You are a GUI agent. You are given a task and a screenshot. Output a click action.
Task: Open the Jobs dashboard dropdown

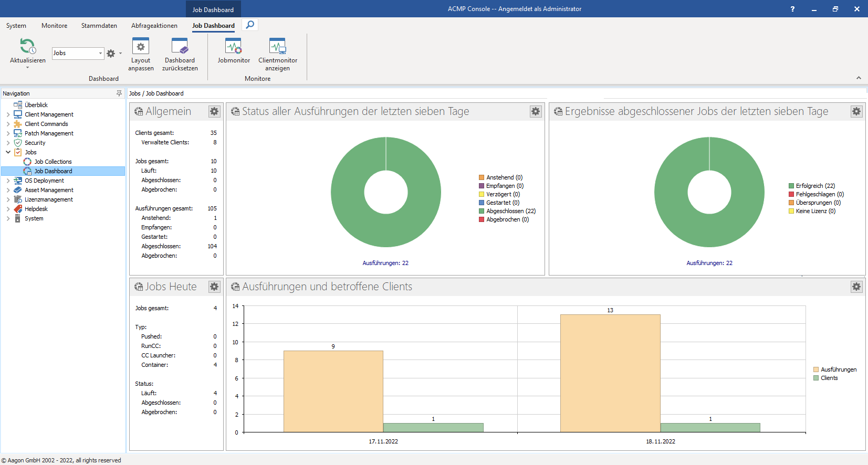pyautogui.click(x=100, y=53)
